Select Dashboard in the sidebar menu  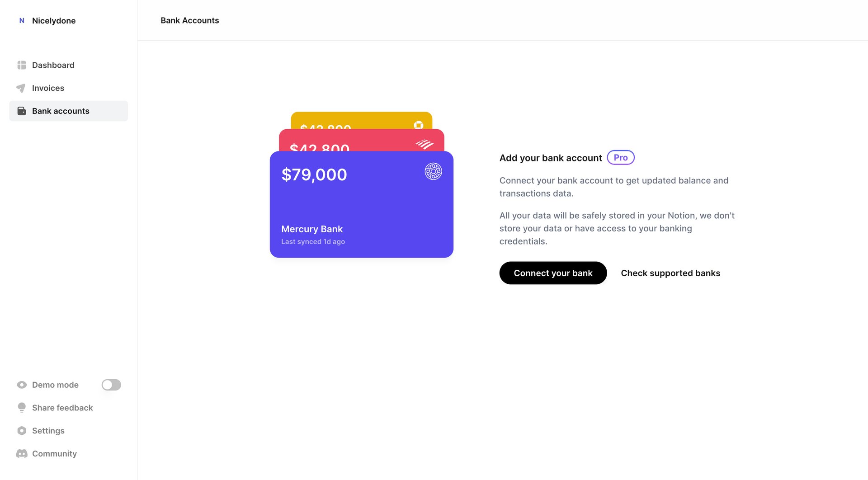(53, 65)
